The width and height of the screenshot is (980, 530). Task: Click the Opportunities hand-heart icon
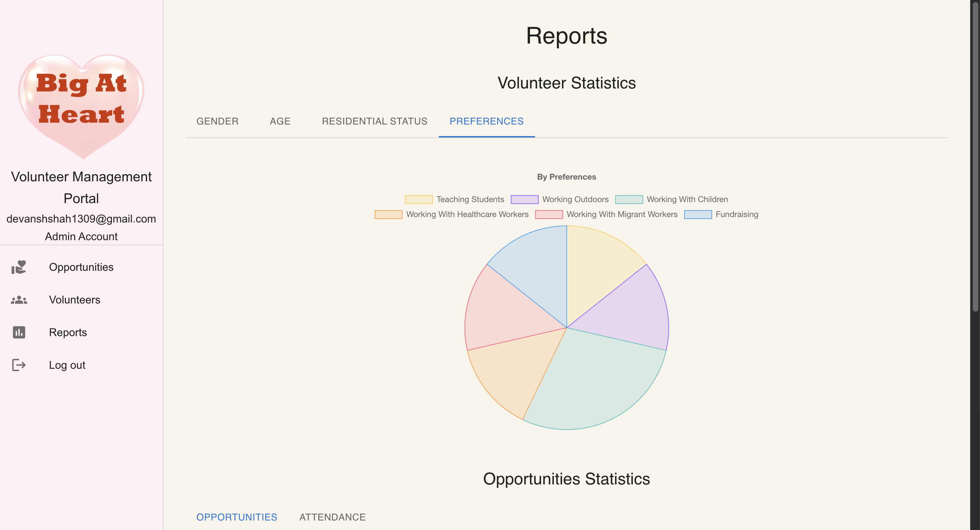coord(19,267)
